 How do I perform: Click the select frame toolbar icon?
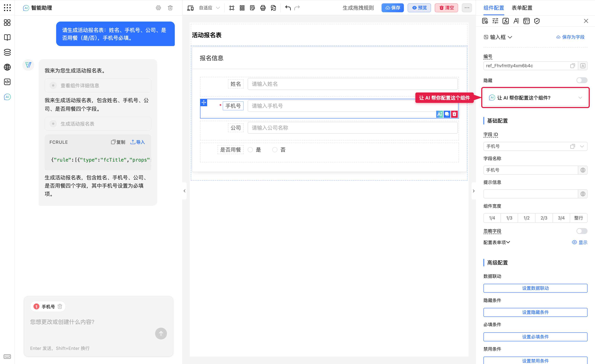(x=231, y=8)
